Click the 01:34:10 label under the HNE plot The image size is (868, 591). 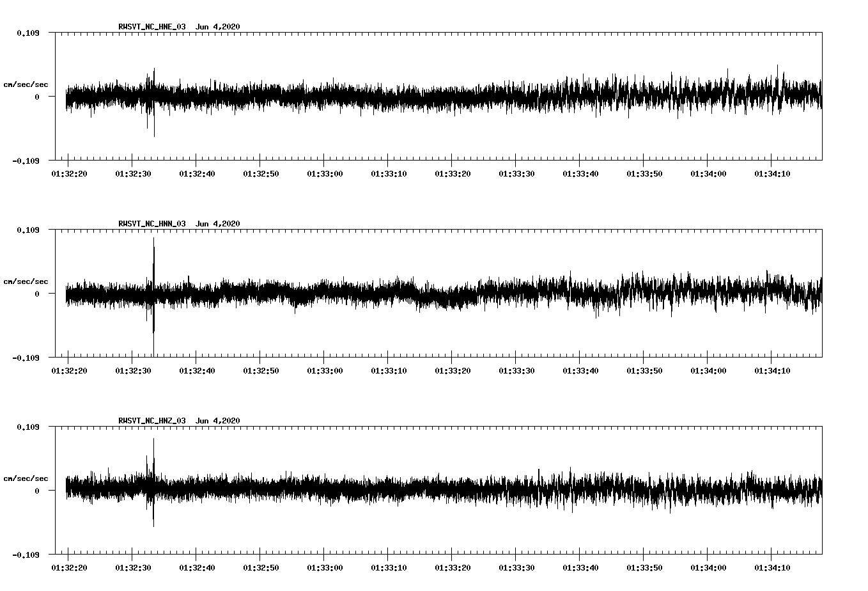point(772,173)
